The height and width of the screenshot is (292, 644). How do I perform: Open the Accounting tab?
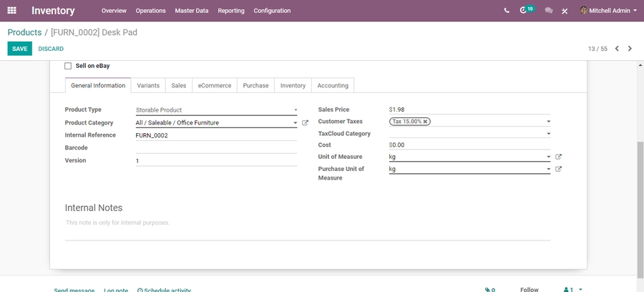click(333, 86)
